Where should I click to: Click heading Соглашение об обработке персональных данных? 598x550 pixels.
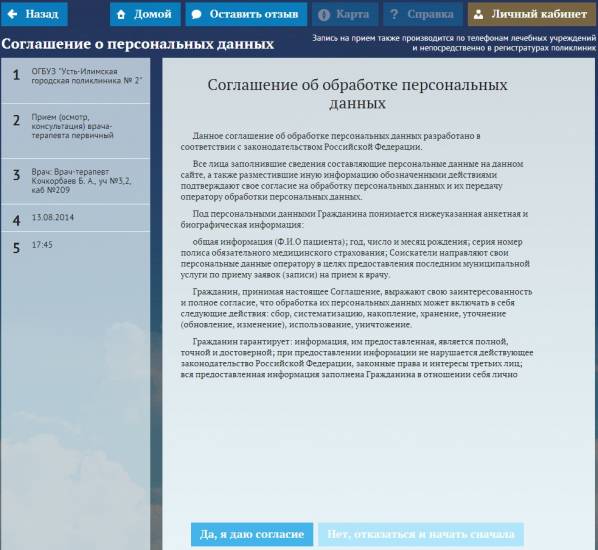(x=357, y=94)
